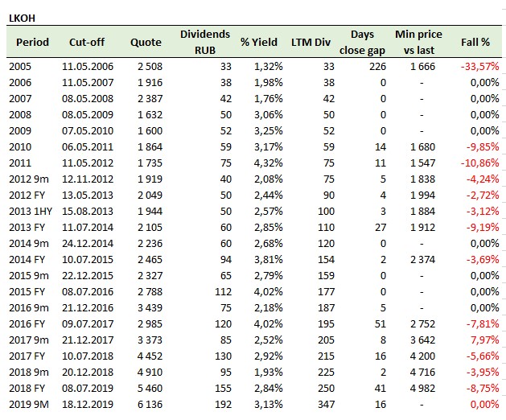Select cut-off date 08.05.2009
Viewport: 506px width, 420px height.
[x=88, y=115]
